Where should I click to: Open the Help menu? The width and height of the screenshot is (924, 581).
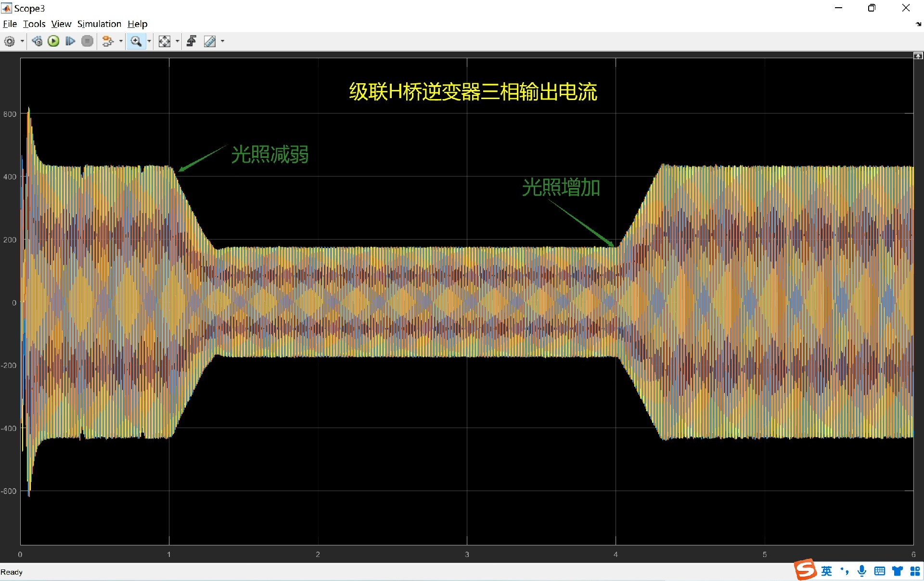[x=138, y=24]
